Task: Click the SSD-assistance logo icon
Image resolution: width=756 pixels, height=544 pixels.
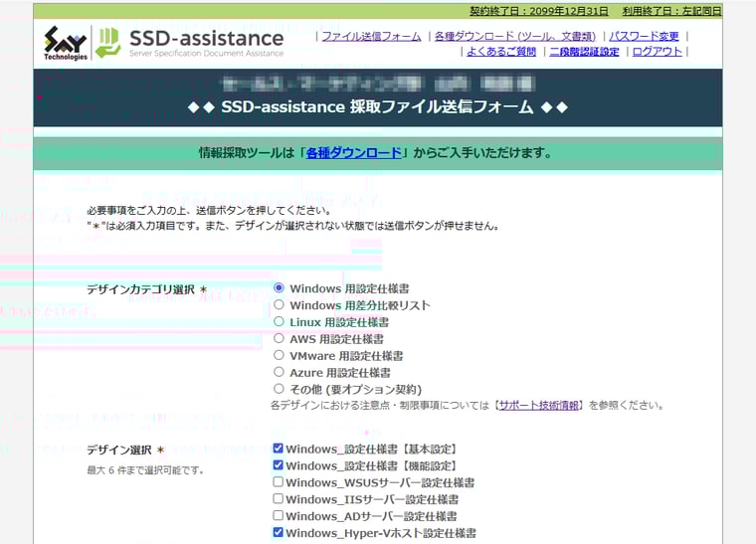Action: pyautogui.click(x=107, y=42)
